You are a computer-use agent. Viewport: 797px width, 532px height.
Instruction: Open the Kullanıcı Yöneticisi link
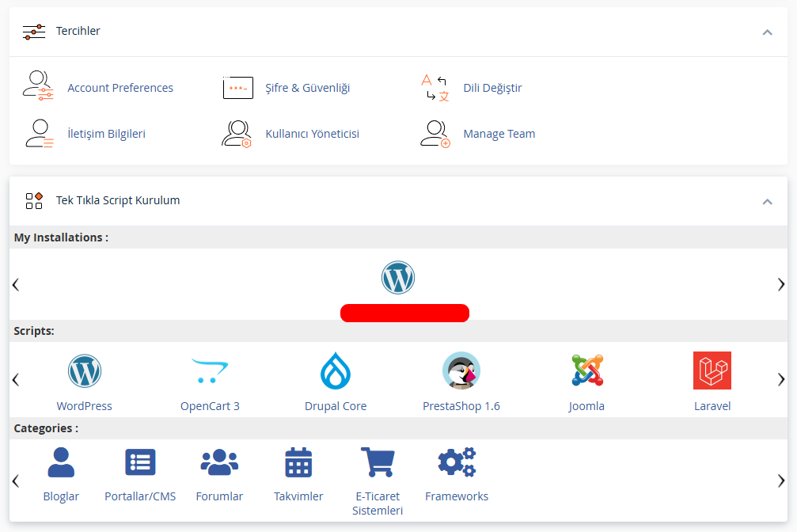pos(312,134)
